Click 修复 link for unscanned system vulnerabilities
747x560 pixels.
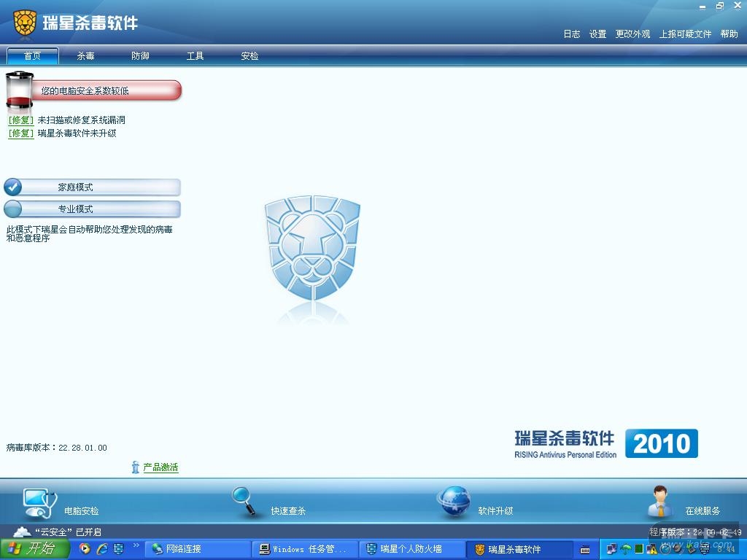point(21,120)
